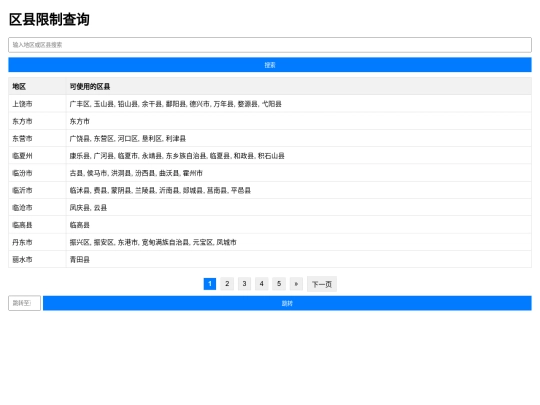Screen dimensions: 540x405
Task: Click 临沧市 districts cell 凤庆县, 云县
Action: [299, 207]
